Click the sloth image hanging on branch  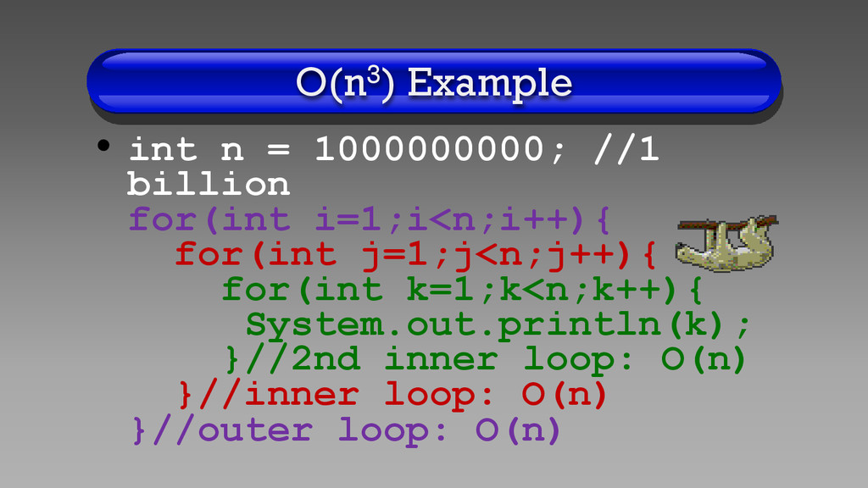tap(726, 243)
